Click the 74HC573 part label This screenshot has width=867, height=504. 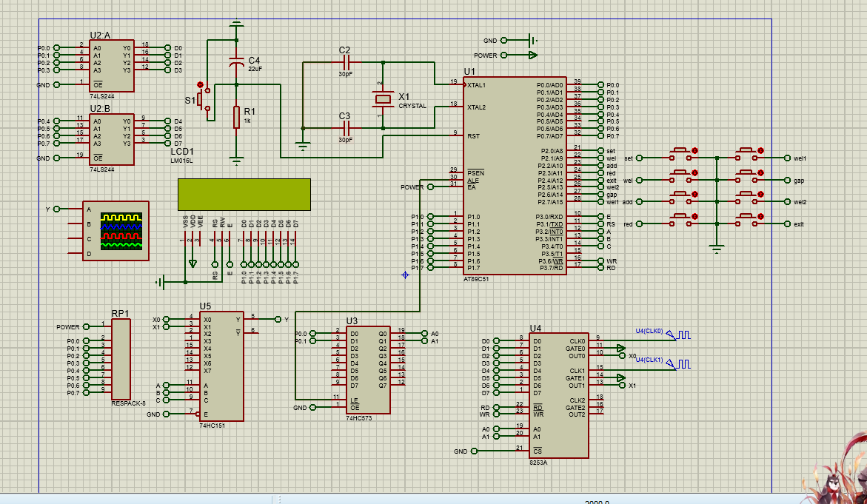point(359,418)
